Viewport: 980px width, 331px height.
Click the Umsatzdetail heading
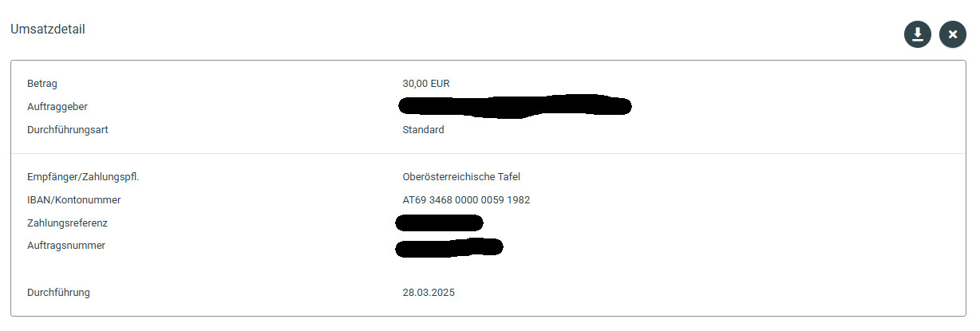click(x=47, y=30)
